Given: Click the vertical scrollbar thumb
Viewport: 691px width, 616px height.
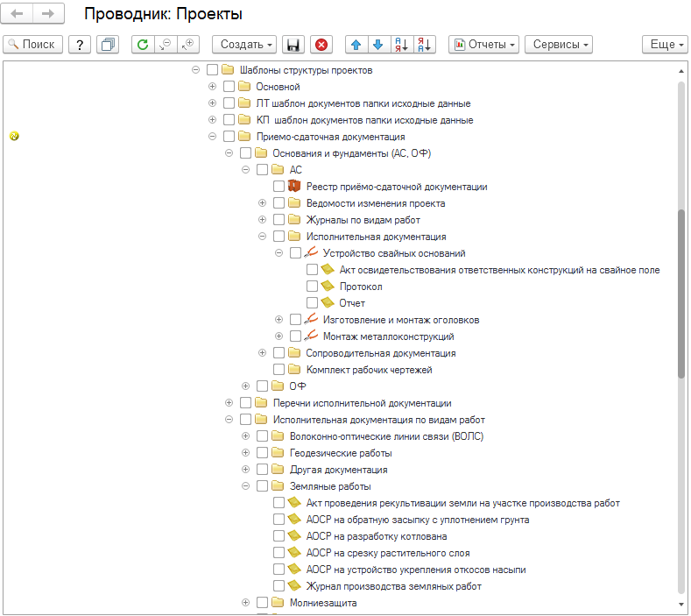Looking at the screenshot, I should pyautogui.click(x=681, y=294).
